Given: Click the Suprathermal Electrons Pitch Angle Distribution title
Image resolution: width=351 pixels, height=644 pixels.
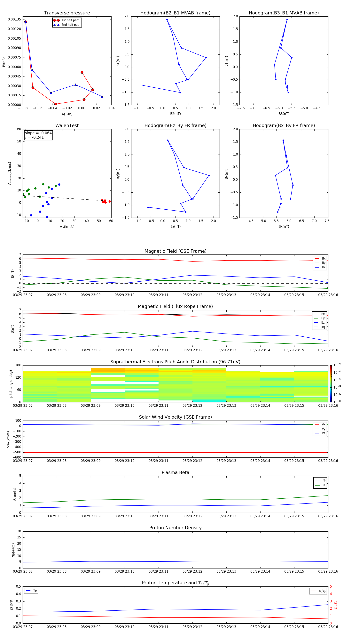Looking at the screenshot, I should tap(175, 362).
